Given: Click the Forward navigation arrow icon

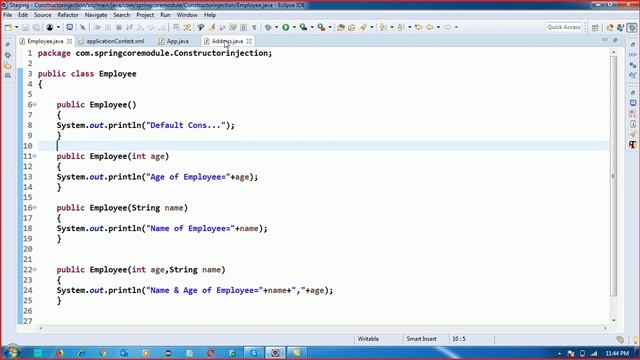Looking at the screenshot, I should 447,27.
